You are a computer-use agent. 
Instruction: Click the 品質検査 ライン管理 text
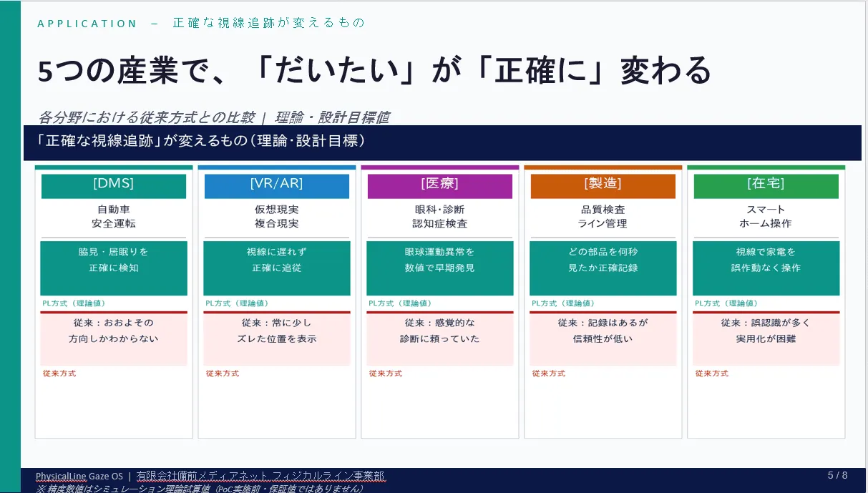click(x=603, y=217)
